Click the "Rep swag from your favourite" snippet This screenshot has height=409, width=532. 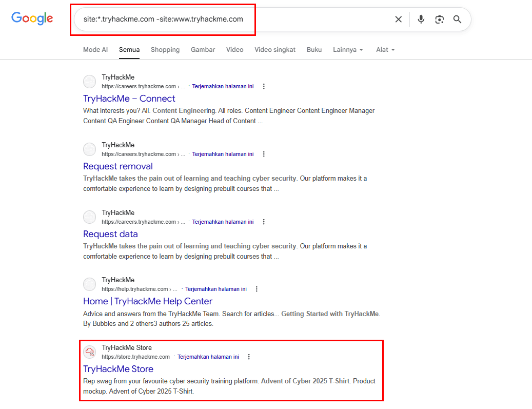229,386
